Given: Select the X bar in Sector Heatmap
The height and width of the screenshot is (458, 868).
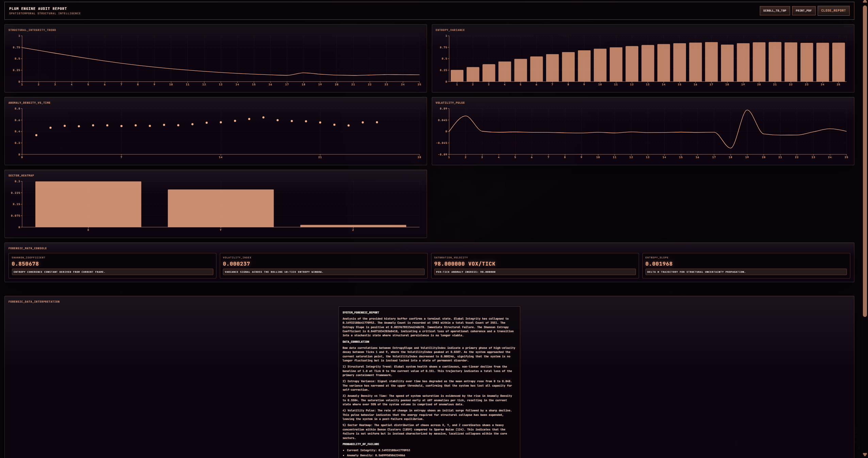Looking at the screenshot, I should click(x=88, y=204).
